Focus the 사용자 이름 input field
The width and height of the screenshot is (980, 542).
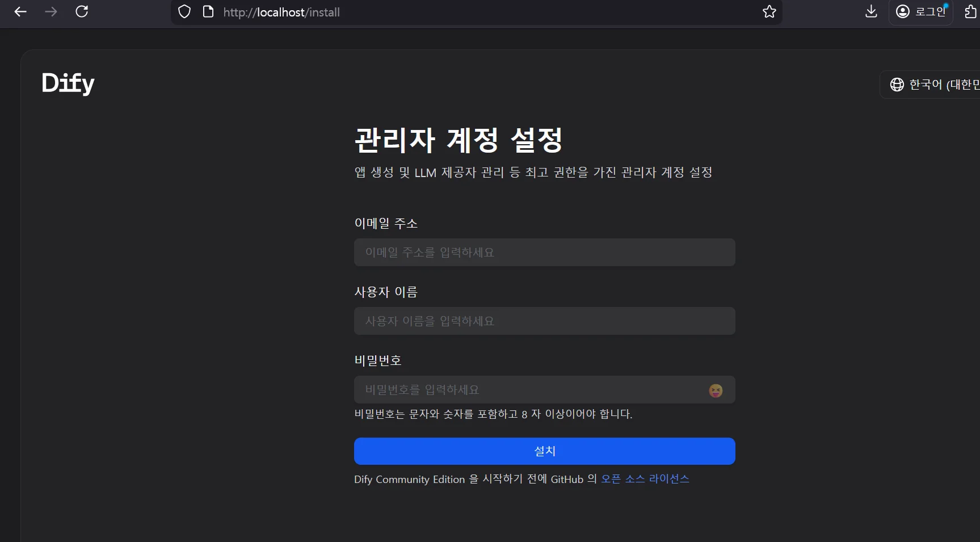tap(545, 321)
